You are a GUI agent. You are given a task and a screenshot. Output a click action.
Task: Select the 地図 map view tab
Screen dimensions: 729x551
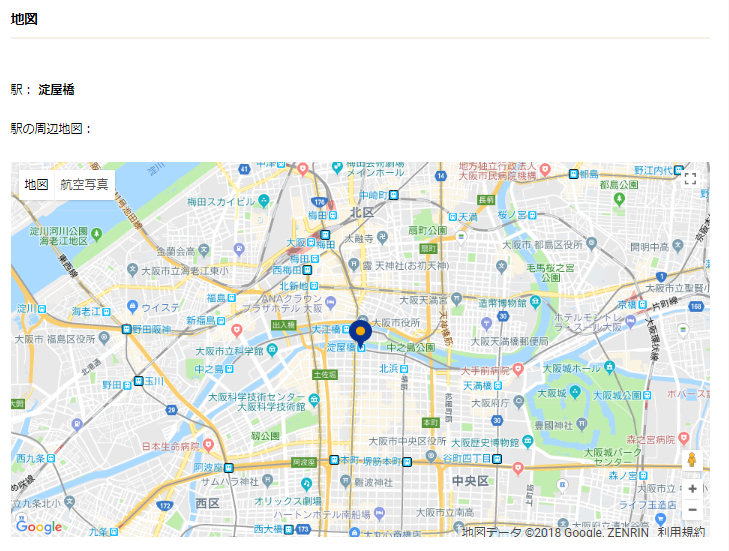coord(37,185)
